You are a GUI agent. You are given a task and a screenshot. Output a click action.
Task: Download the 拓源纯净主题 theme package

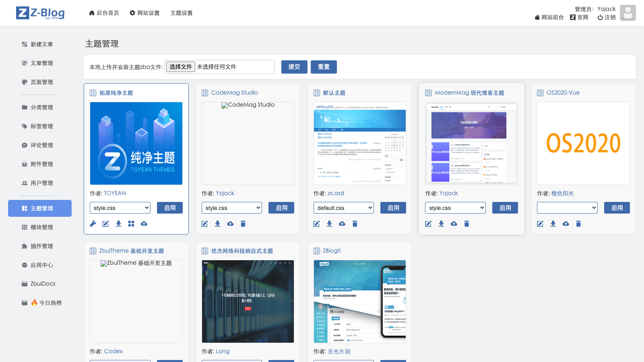click(118, 224)
